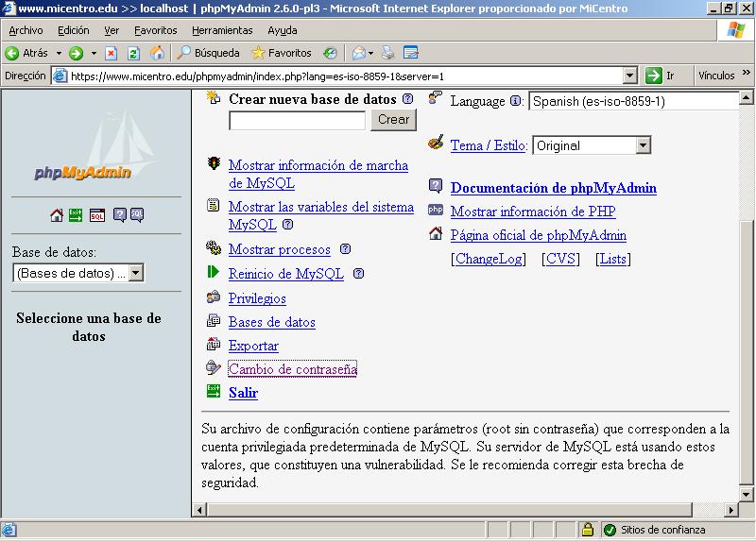Image resolution: width=756 pixels, height=542 pixels.
Task: Stop page loading with red X icon
Action: pos(112,53)
